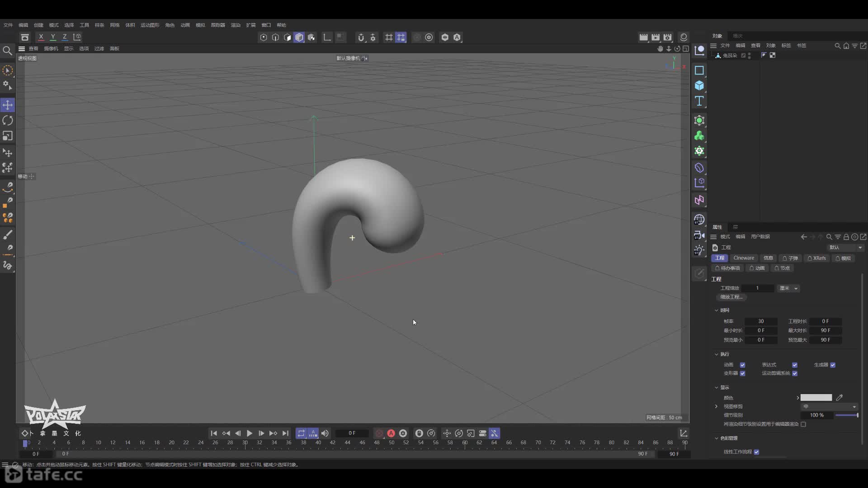Switch to the XRefs tab
Image resolution: width=868 pixels, height=488 pixels.
816,258
